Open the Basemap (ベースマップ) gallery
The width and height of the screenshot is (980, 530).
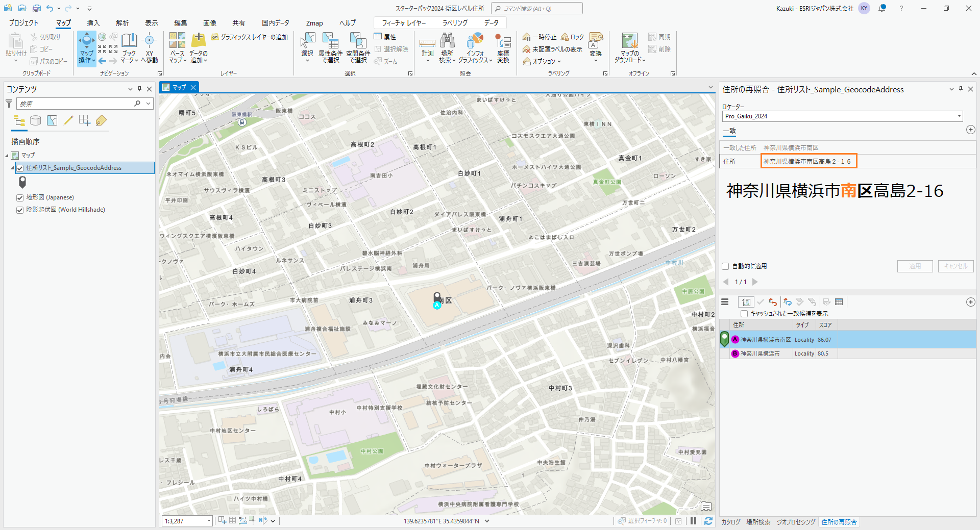tap(177, 48)
